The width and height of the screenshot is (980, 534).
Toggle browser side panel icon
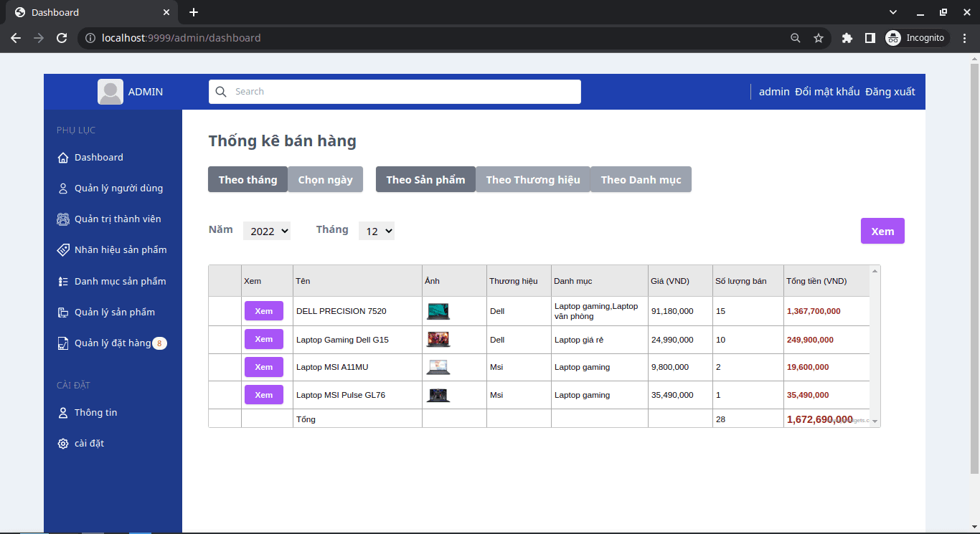pyautogui.click(x=870, y=38)
